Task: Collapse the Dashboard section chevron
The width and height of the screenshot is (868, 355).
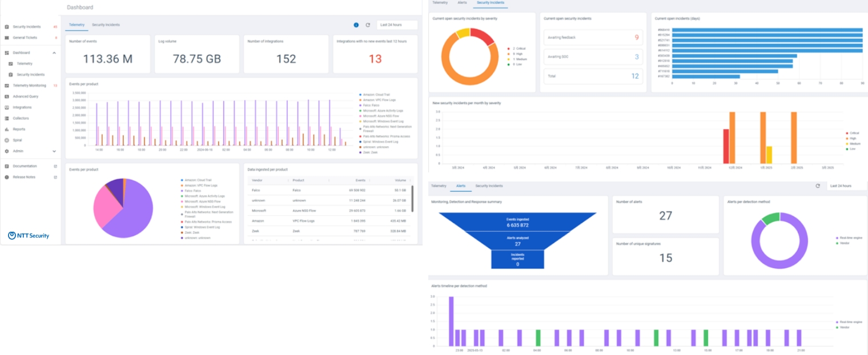Action: pyautogui.click(x=54, y=53)
